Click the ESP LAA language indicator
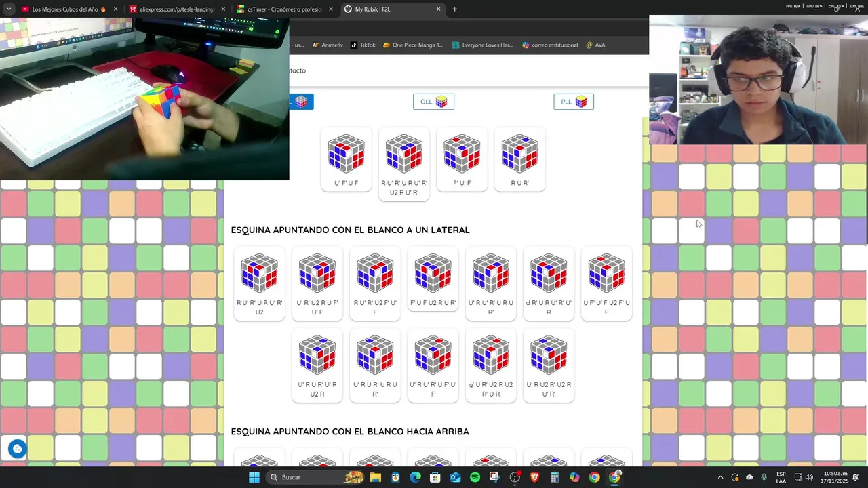Image resolution: width=868 pixels, height=488 pixels. pos(781,477)
